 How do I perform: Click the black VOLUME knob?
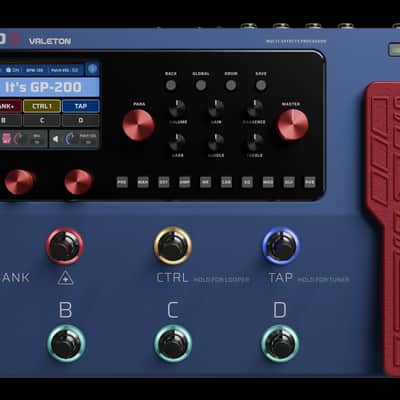(x=177, y=108)
